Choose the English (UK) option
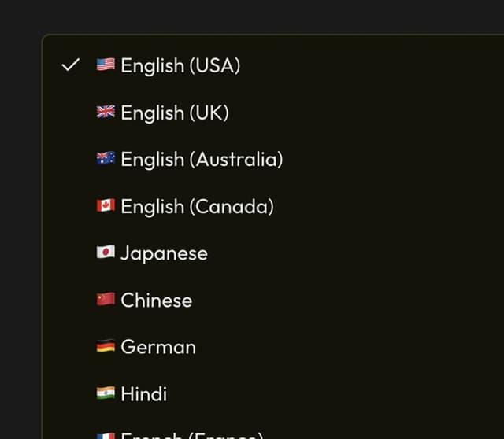The height and width of the screenshot is (439, 504). pyautogui.click(x=174, y=113)
